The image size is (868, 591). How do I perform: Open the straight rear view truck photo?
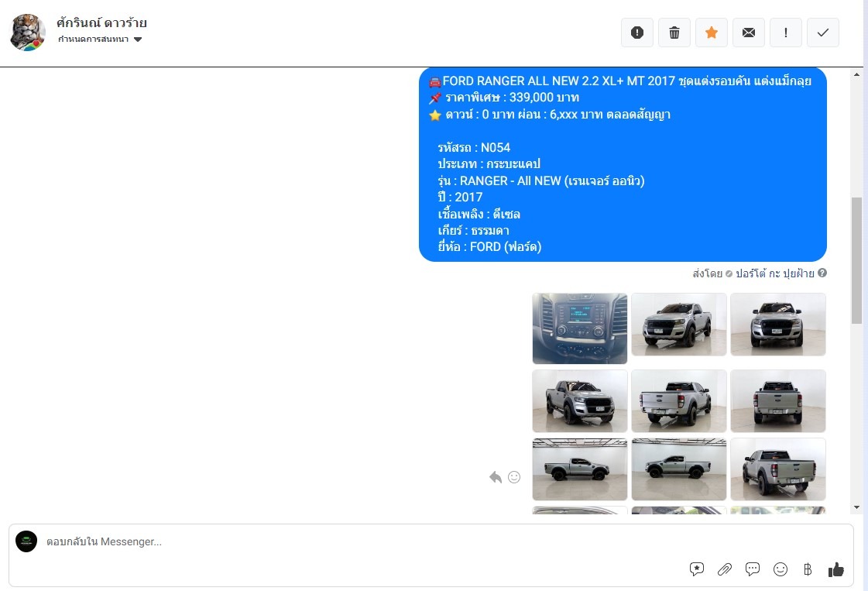click(777, 401)
